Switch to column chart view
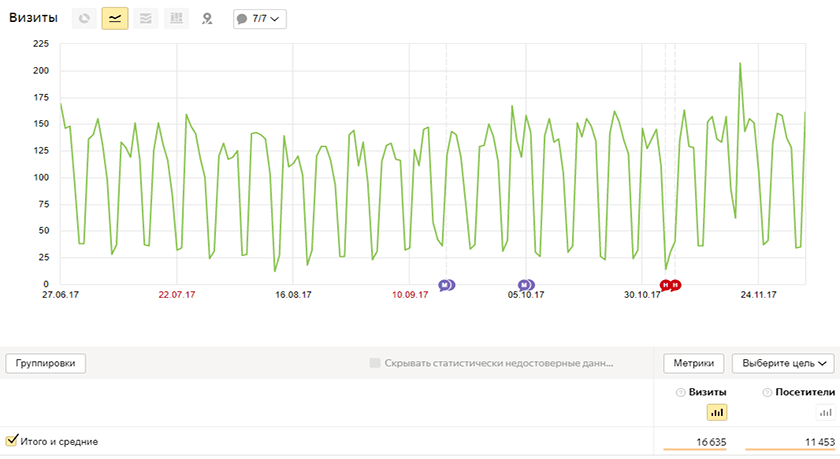The image size is (840, 459). coord(176,18)
